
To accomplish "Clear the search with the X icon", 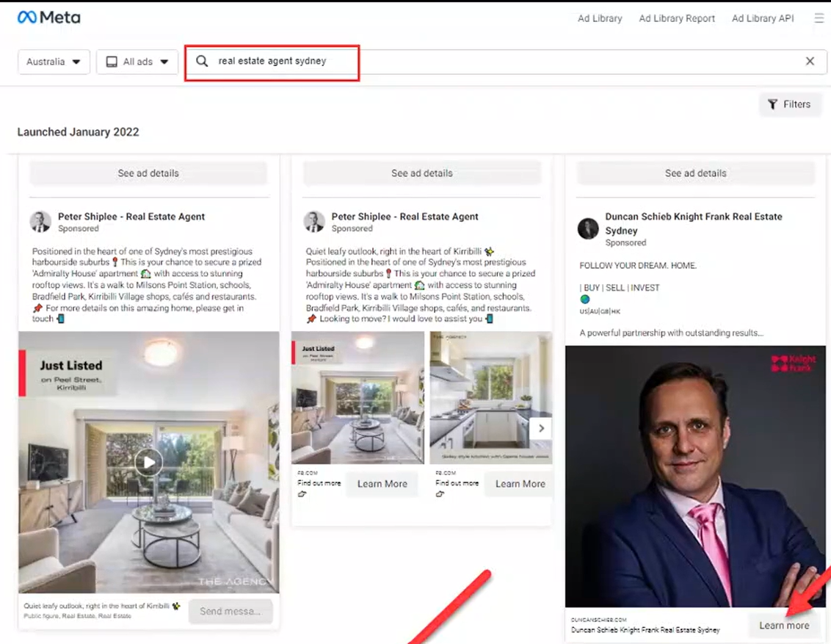I will (x=810, y=61).
